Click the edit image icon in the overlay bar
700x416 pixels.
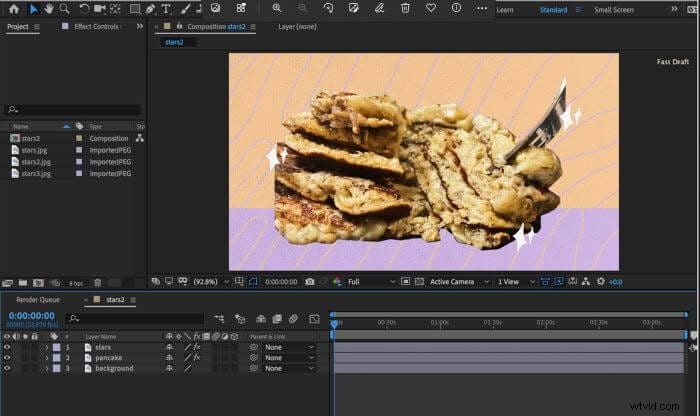click(x=354, y=8)
